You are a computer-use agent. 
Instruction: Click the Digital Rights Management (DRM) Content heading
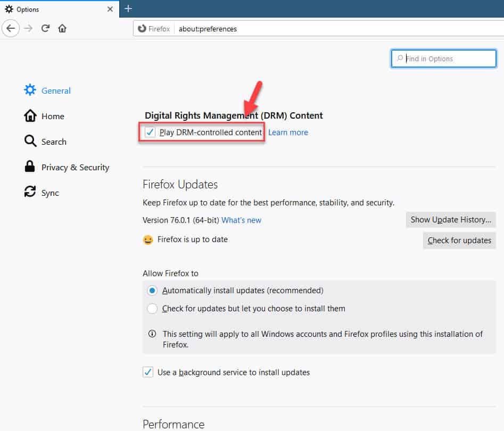[234, 115]
